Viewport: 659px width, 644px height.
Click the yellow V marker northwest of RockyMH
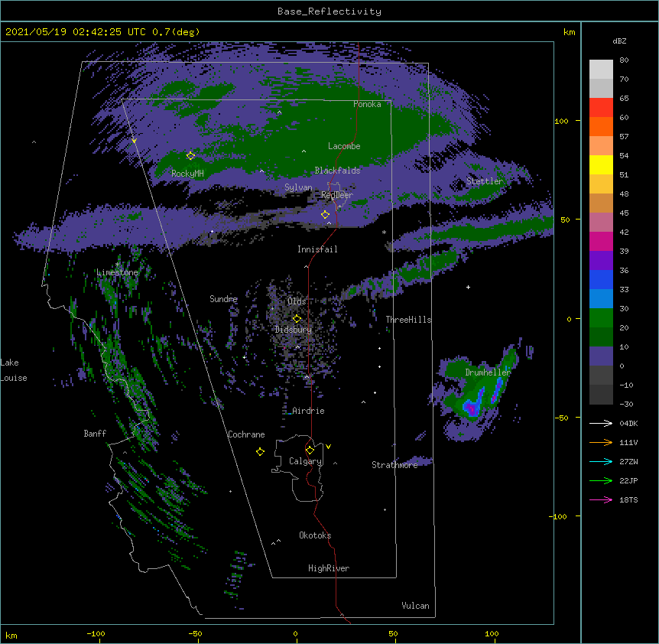[x=134, y=141]
